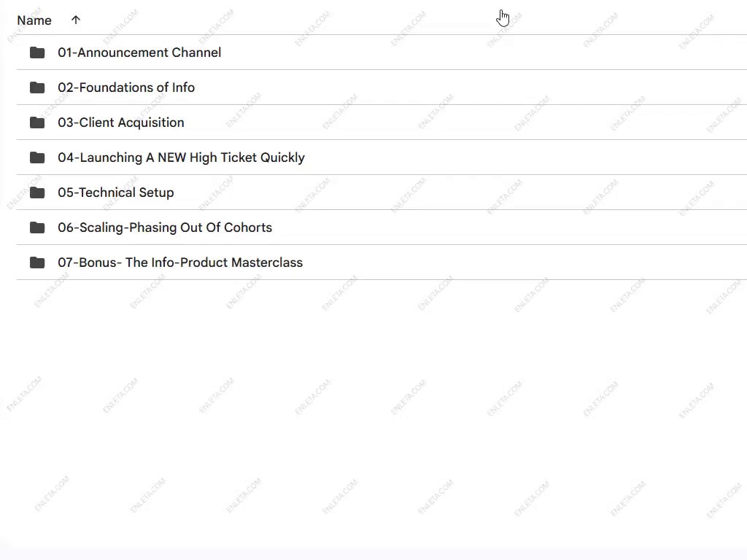Image resolution: width=747 pixels, height=560 pixels.
Task: Toggle sort direction with the up arrow
Action: coord(76,20)
